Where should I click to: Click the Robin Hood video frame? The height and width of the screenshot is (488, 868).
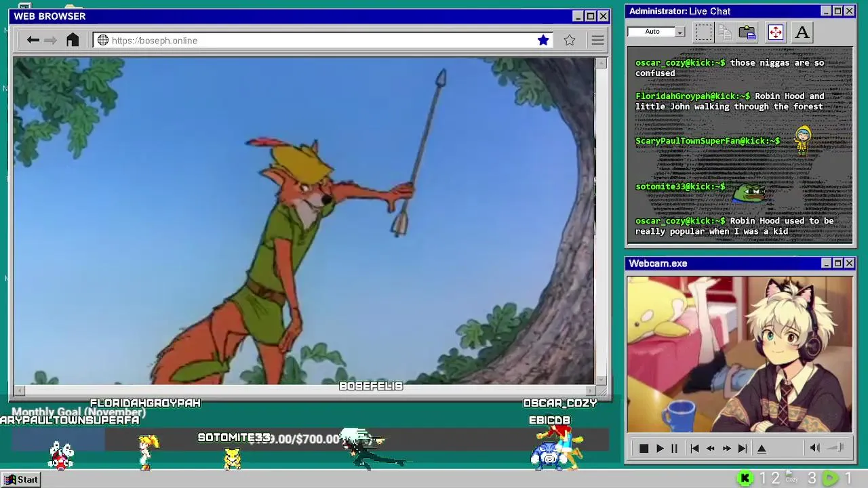point(304,221)
